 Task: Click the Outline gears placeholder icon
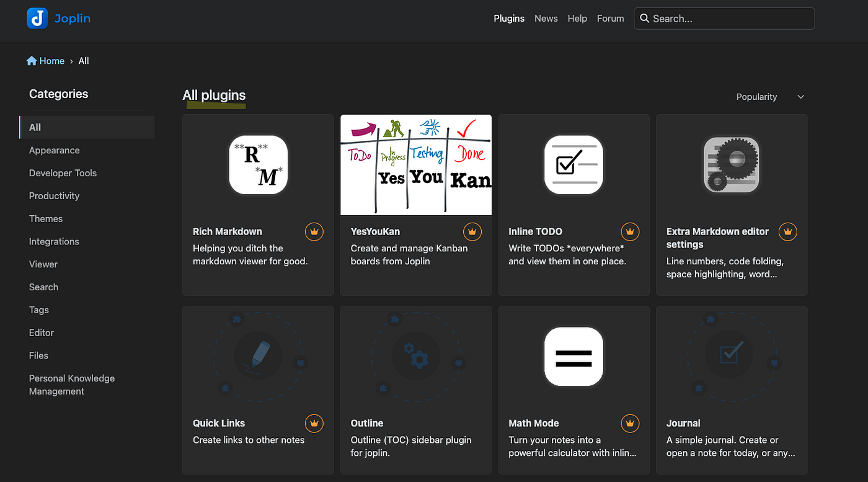[416, 355]
